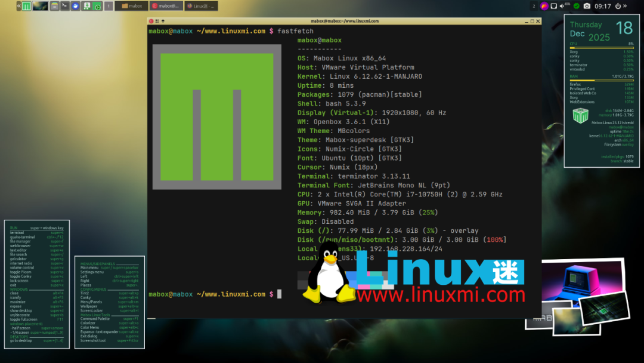Switch to desktop 1 in the pager
Image resolution: width=644 pixels, height=363 pixels.
click(109, 6)
